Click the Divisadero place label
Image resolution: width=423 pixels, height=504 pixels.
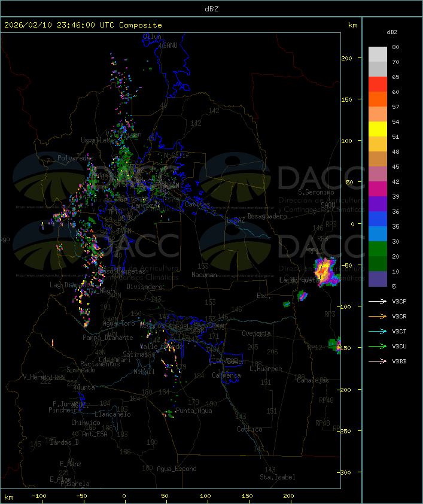[145, 286]
